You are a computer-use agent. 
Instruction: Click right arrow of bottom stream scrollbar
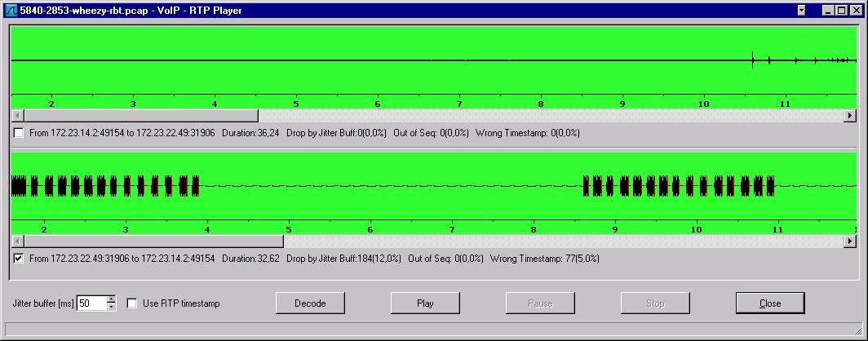coord(850,241)
